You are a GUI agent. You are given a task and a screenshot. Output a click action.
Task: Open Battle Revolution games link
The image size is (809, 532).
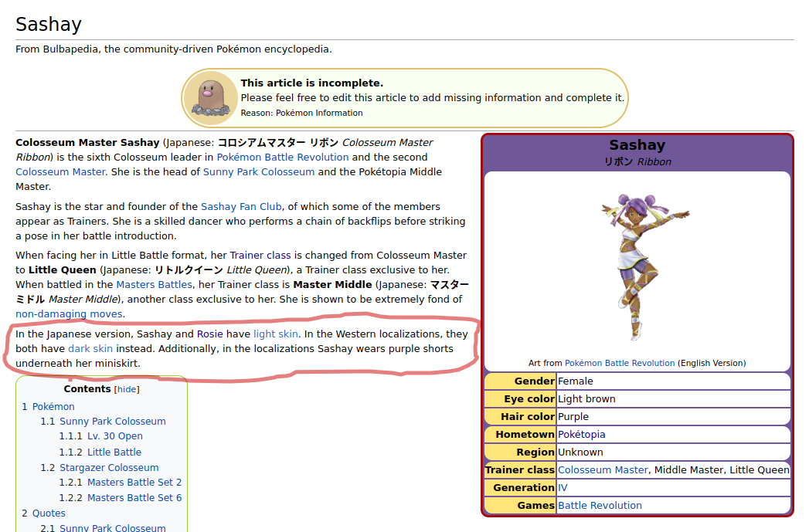point(600,506)
